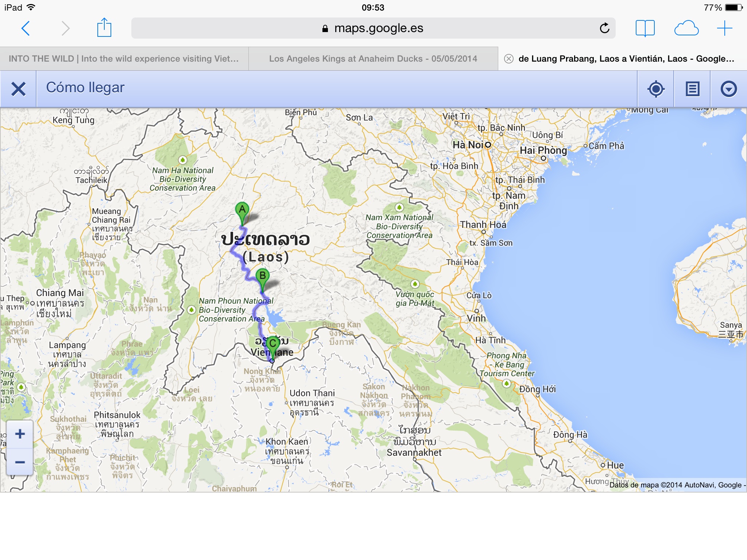Tap the Safari back arrow
The height and width of the screenshot is (560, 747).
point(26,28)
